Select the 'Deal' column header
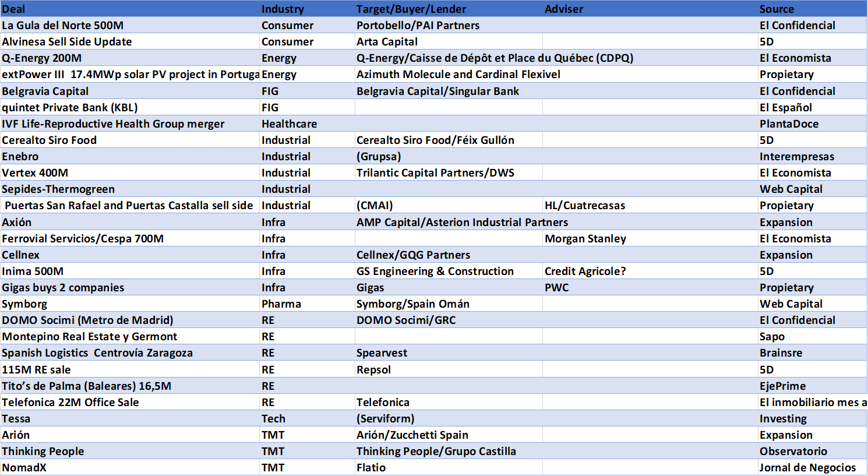Screen dimensions: 868x476 [x=130, y=9]
